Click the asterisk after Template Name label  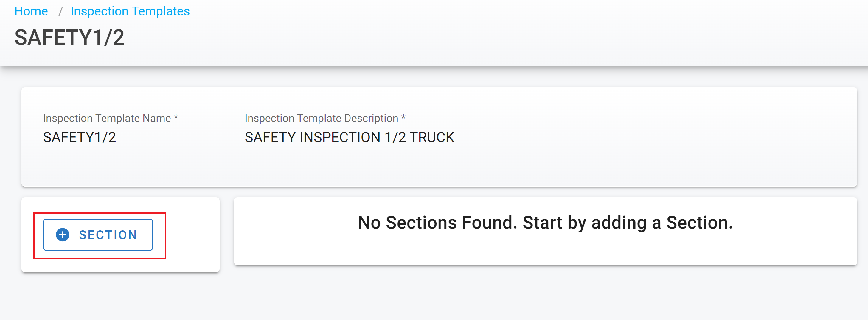point(176,118)
